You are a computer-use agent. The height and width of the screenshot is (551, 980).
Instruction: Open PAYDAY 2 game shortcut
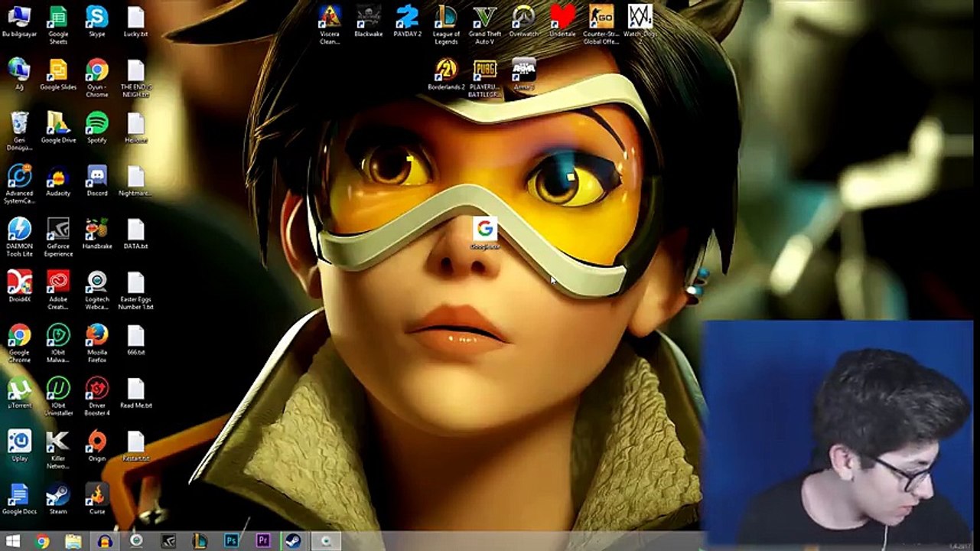[x=407, y=21]
